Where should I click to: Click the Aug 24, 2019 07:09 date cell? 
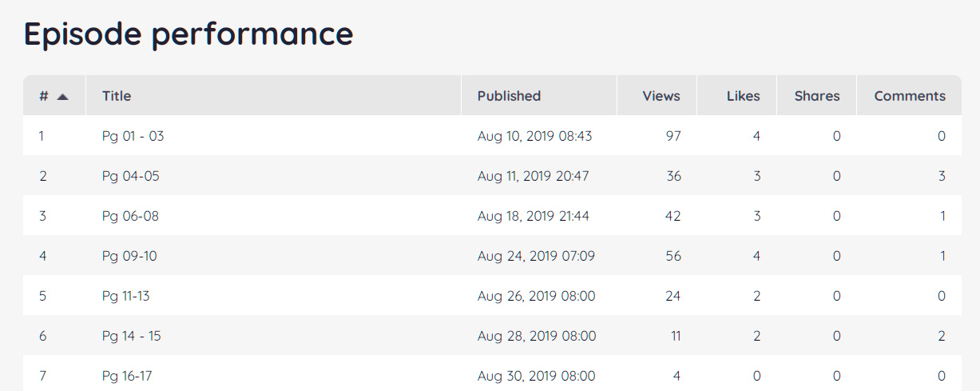(536, 256)
